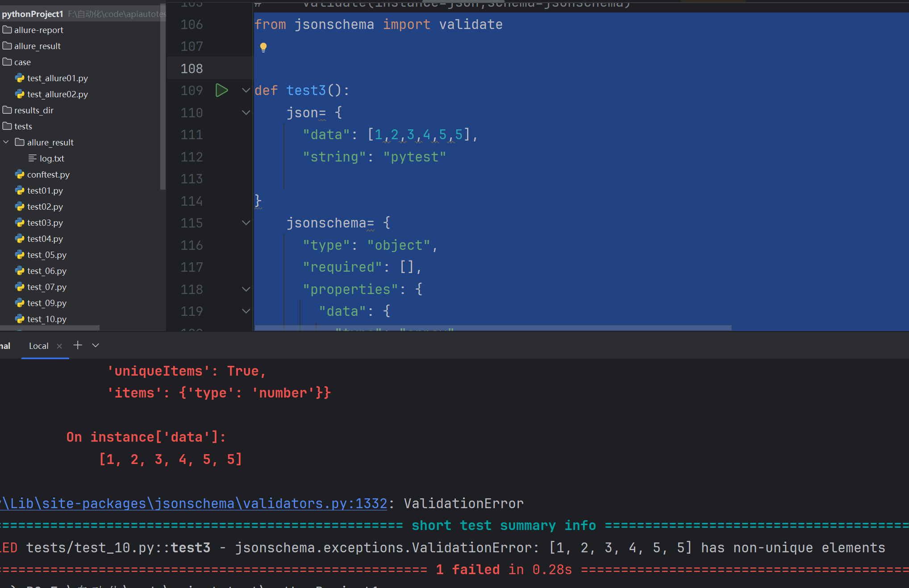Open test02.py file
Viewport: 909px width, 588px height.
pos(45,207)
